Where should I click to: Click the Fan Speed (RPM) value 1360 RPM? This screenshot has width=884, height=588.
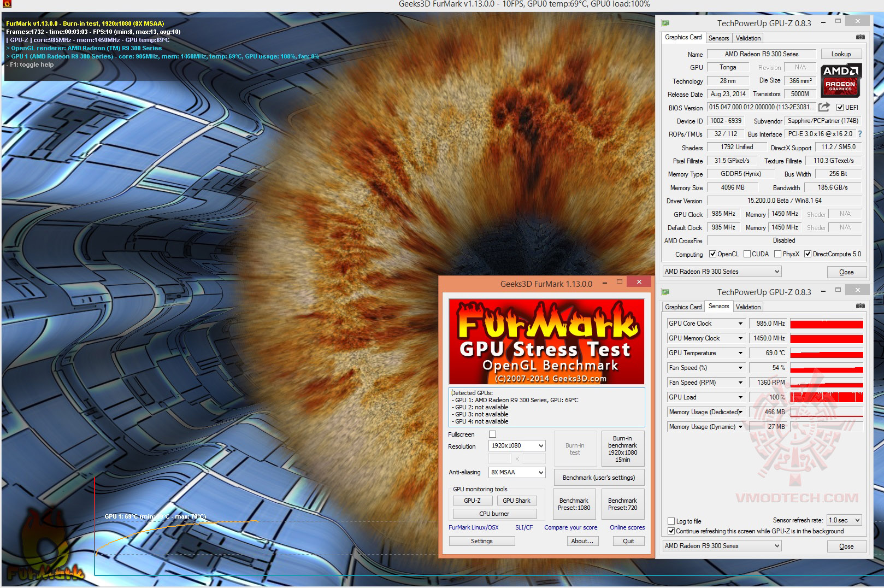click(768, 383)
